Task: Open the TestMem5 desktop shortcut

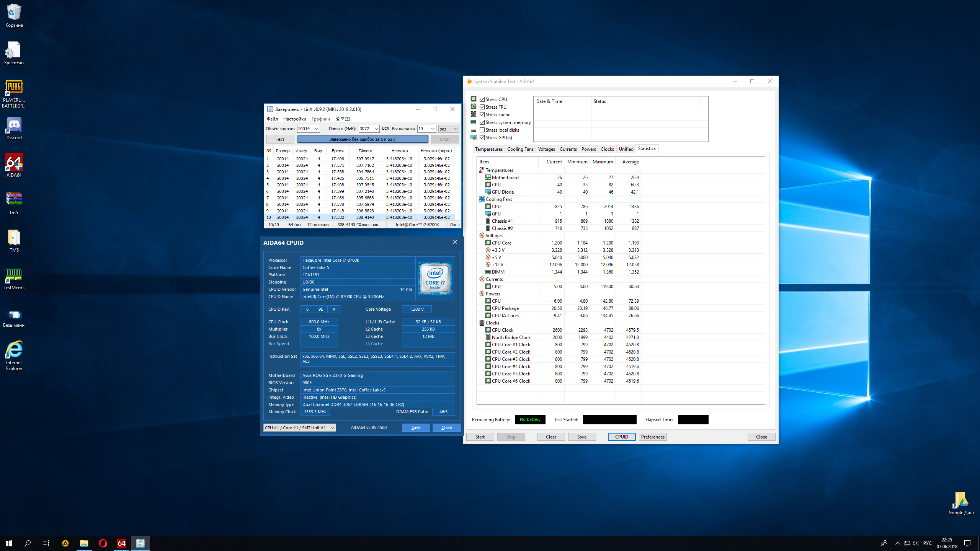Action: 14,275
